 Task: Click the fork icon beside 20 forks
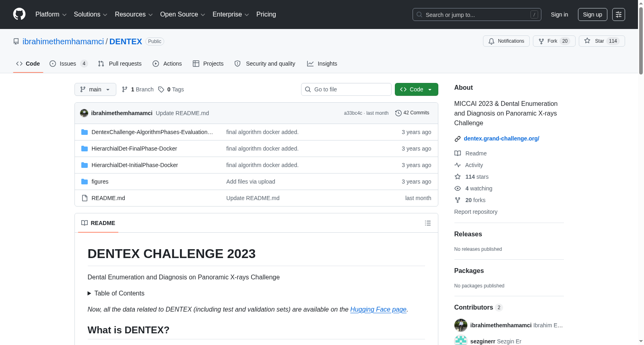[458, 200]
